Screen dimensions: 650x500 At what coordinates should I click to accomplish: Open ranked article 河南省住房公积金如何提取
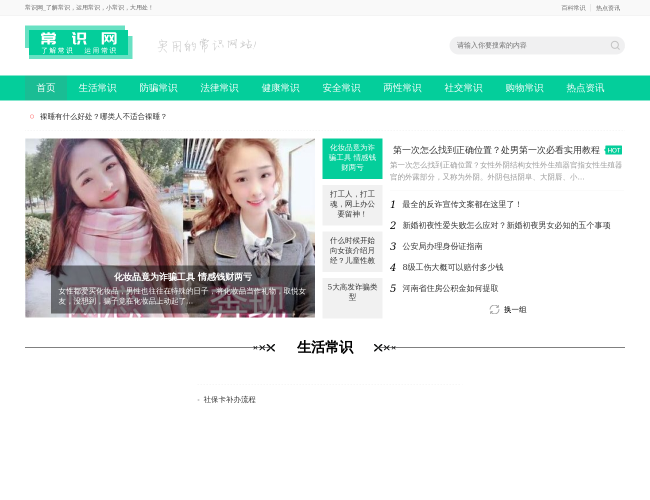tap(450, 288)
